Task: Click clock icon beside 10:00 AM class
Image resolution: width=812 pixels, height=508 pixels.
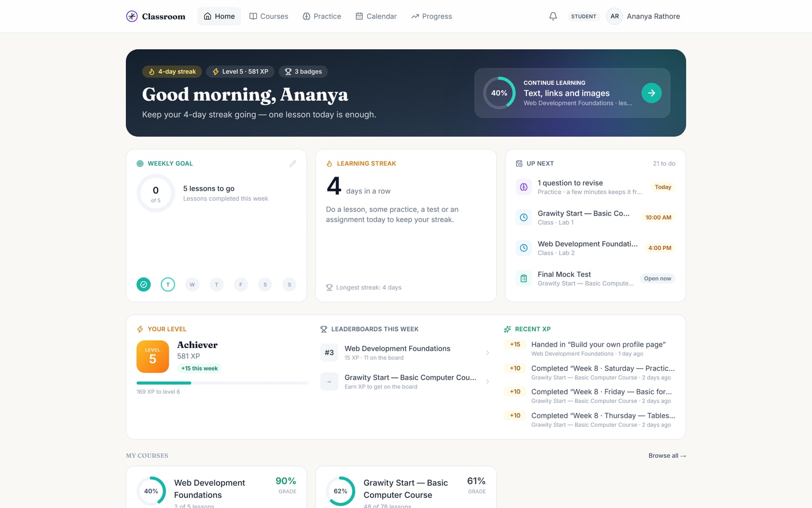Action: [524, 217]
